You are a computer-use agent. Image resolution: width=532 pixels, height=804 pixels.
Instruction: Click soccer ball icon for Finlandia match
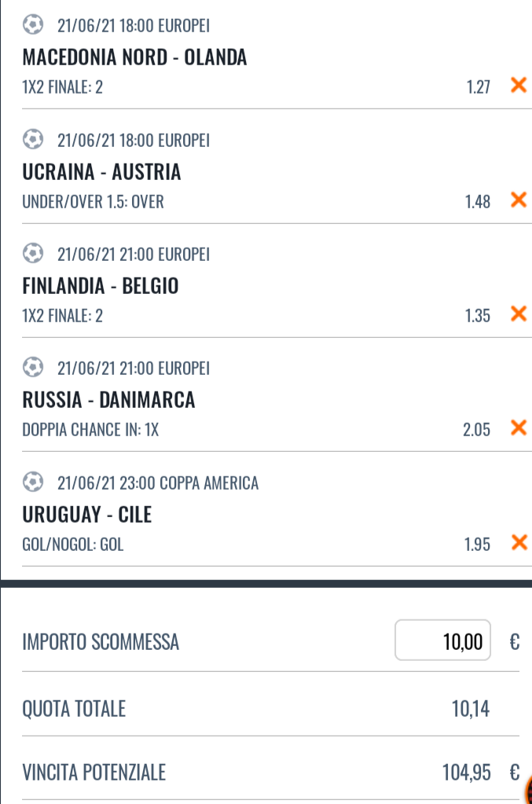point(33,255)
